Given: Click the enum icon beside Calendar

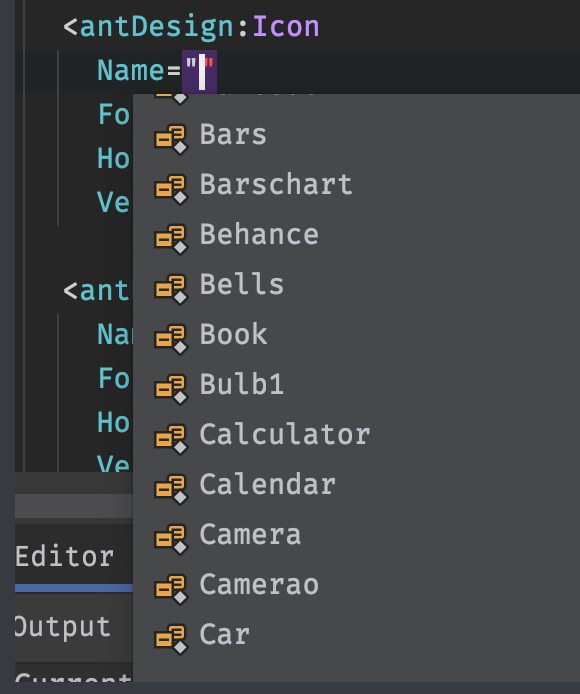Looking at the screenshot, I should [171, 489].
